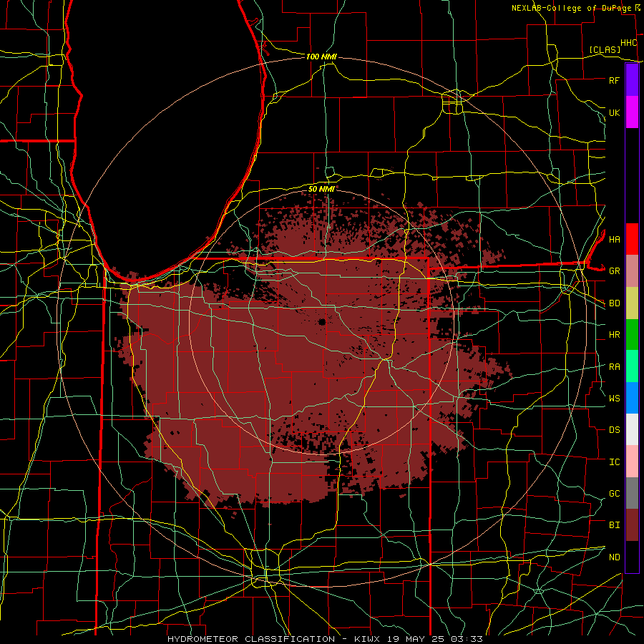Click the HHC product label
The image size is (644, 644).
629,43
